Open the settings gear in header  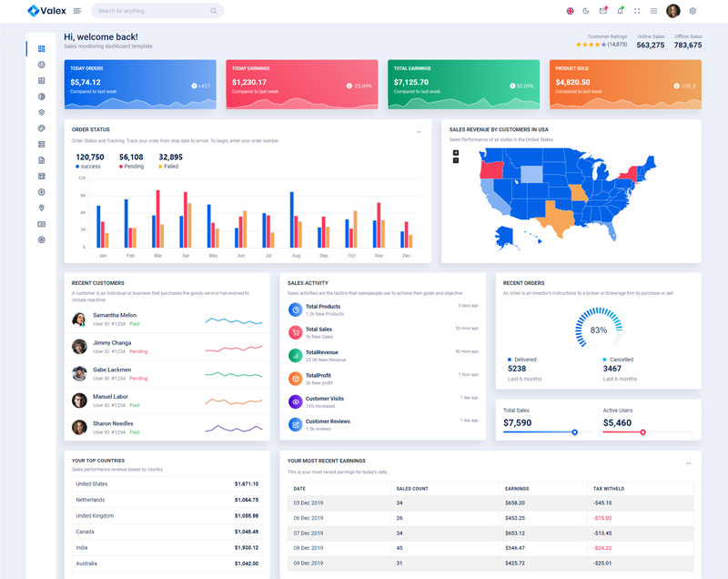[x=693, y=11]
